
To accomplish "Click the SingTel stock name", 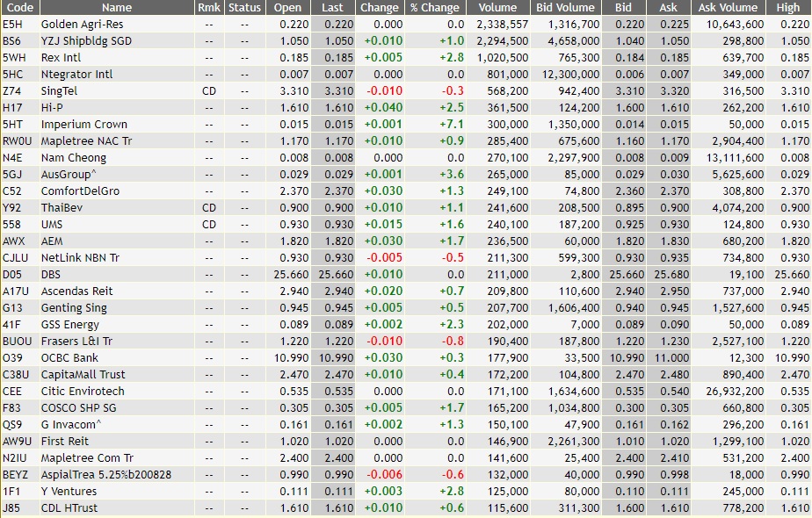I will 59,91.
